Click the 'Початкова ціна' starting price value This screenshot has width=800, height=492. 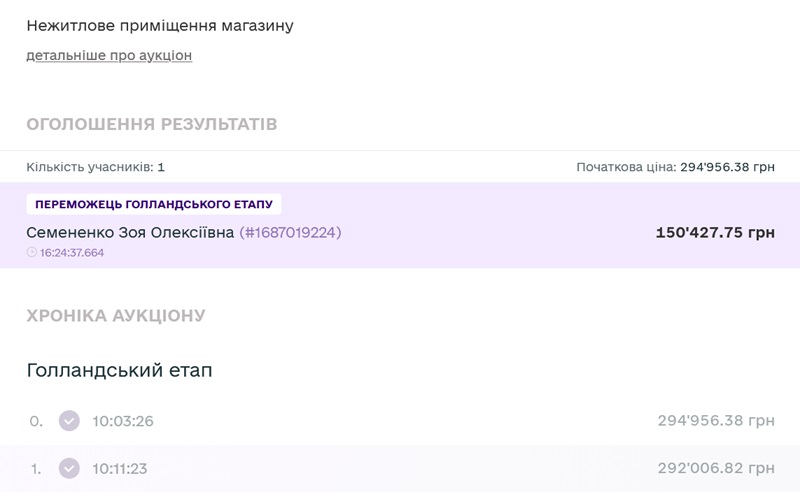pyautogui.click(x=727, y=167)
